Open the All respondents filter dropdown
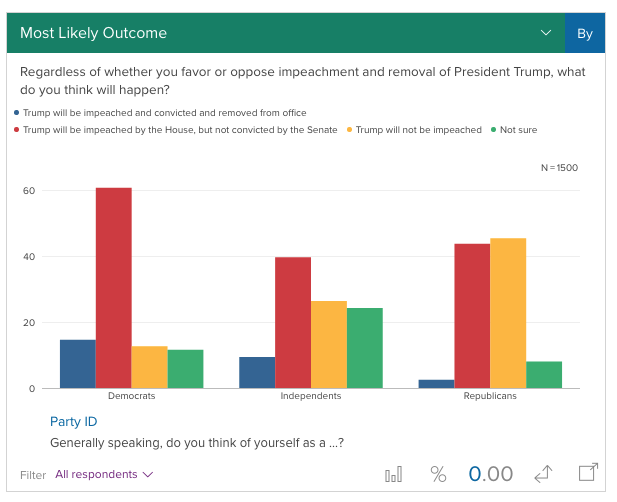Image resolution: width=617 pixels, height=502 pixels. pos(104,474)
